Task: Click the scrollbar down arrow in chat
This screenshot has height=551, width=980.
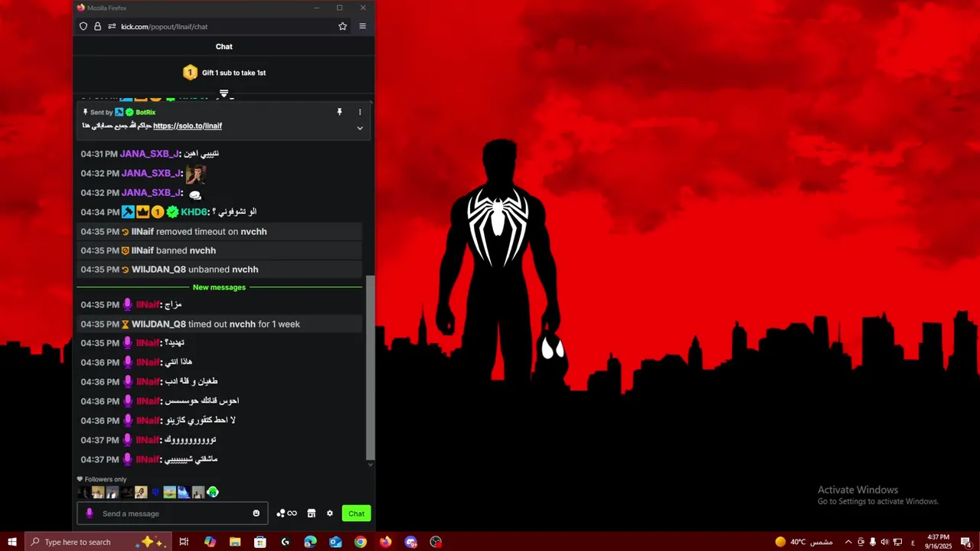Action: coord(371,465)
